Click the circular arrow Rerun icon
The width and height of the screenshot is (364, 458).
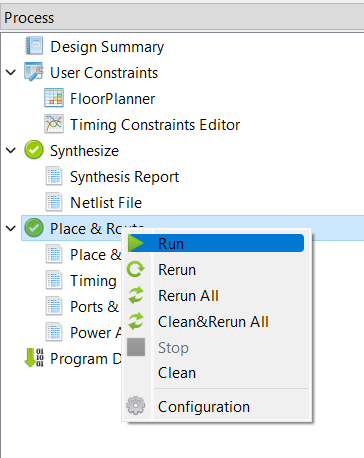(136, 269)
